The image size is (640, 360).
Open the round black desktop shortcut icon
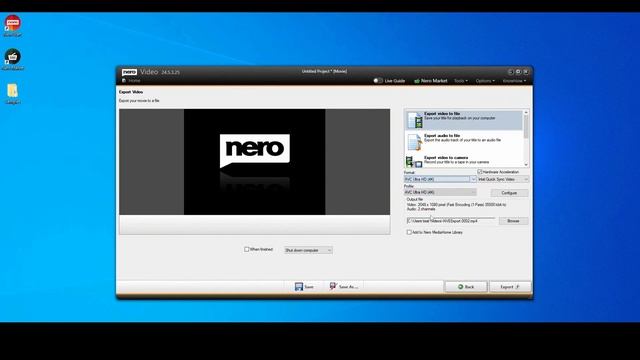click(13, 57)
